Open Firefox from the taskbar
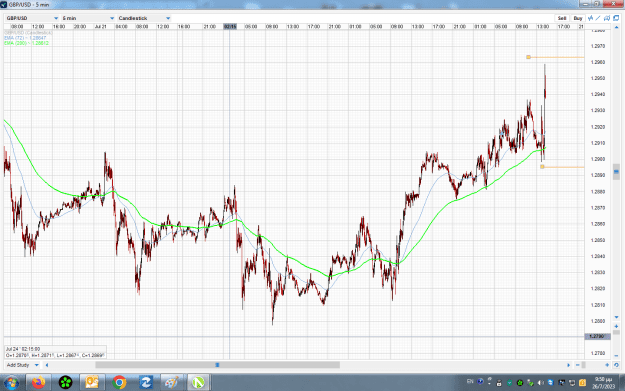The height and width of the screenshot is (391, 625). pyautogui.click(x=38, y=383)
